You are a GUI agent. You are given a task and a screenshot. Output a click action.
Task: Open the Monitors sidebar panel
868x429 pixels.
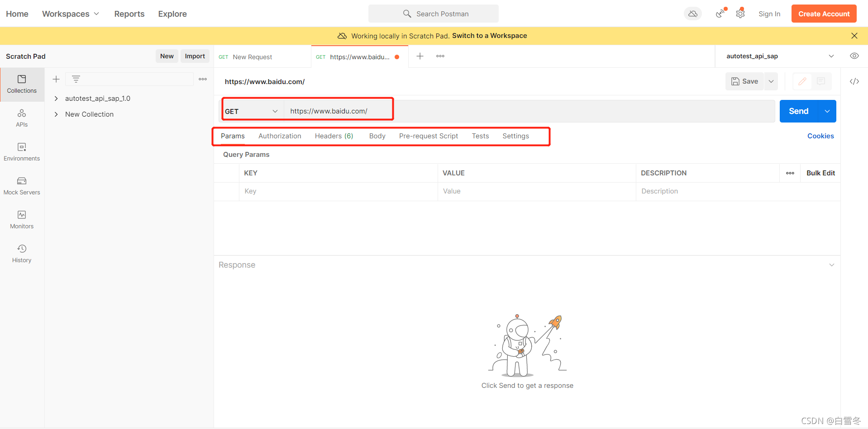[22, 220]
